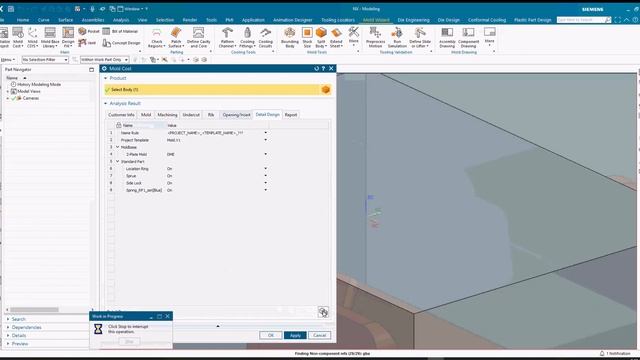Image resolution: width=640 pixels, height=360 pixels.
Task: Open the Cooling Circuits tool
Action: coord(265,37)
